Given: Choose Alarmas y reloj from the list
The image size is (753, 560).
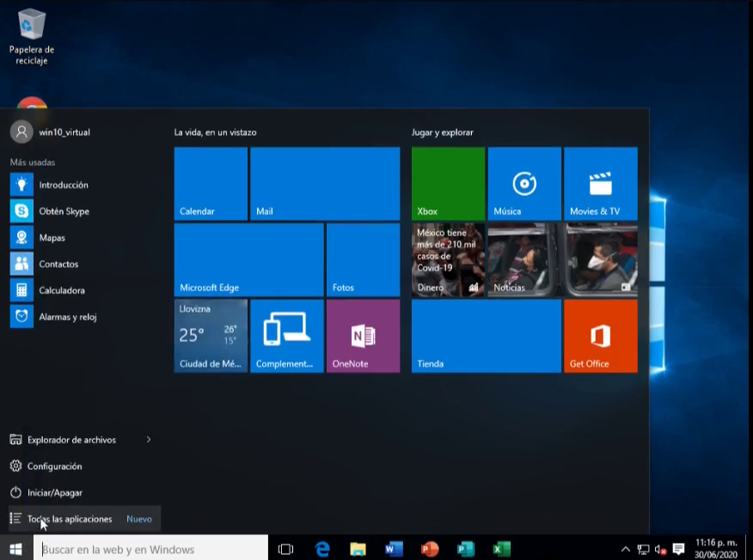Looking at the screenshot, I should pos(67,317).
